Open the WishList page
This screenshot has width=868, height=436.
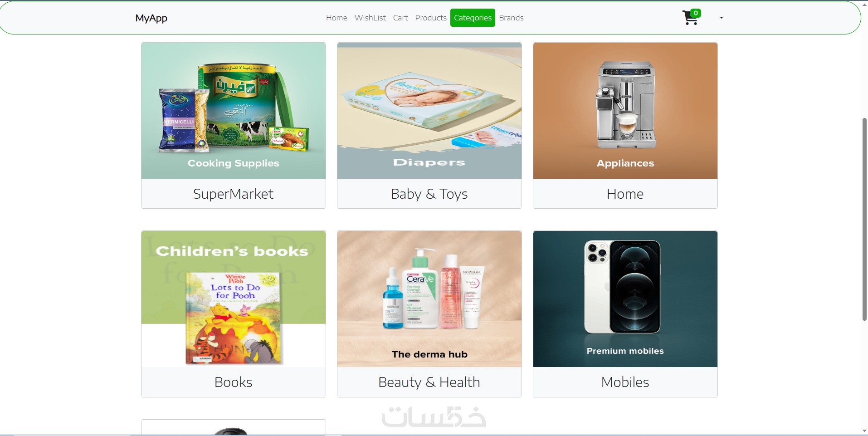(x=370, y=18)
